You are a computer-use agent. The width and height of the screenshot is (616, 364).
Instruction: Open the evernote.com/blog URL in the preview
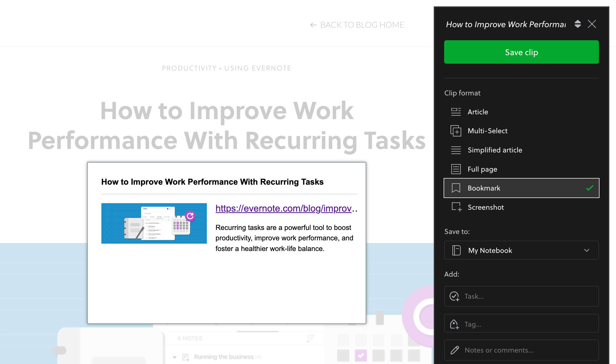point(286,208)
